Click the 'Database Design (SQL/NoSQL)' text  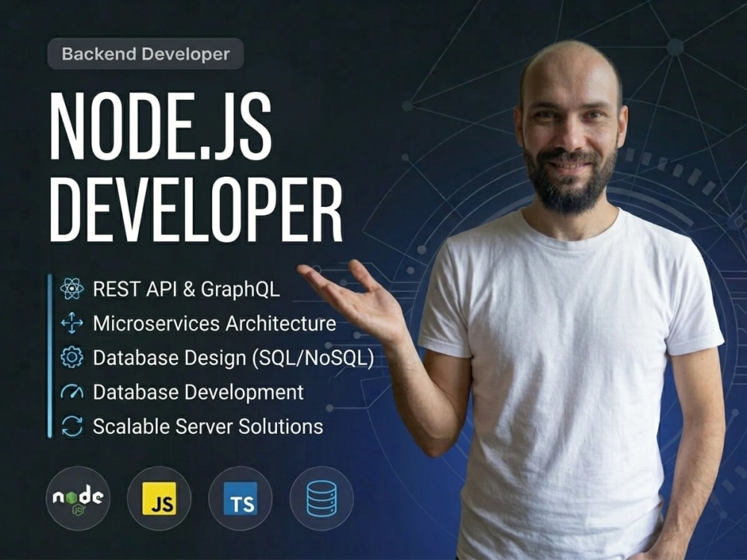pos(233,358)
